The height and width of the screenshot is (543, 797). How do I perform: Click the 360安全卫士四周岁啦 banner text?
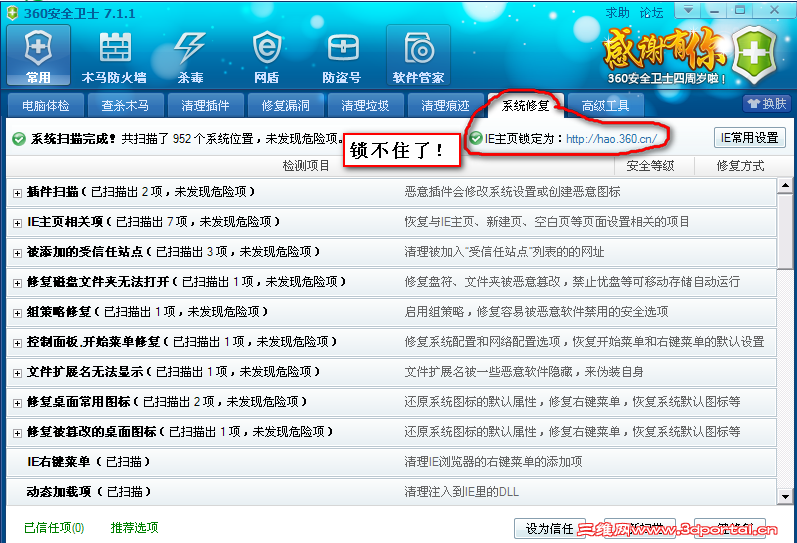coord(667,79)
